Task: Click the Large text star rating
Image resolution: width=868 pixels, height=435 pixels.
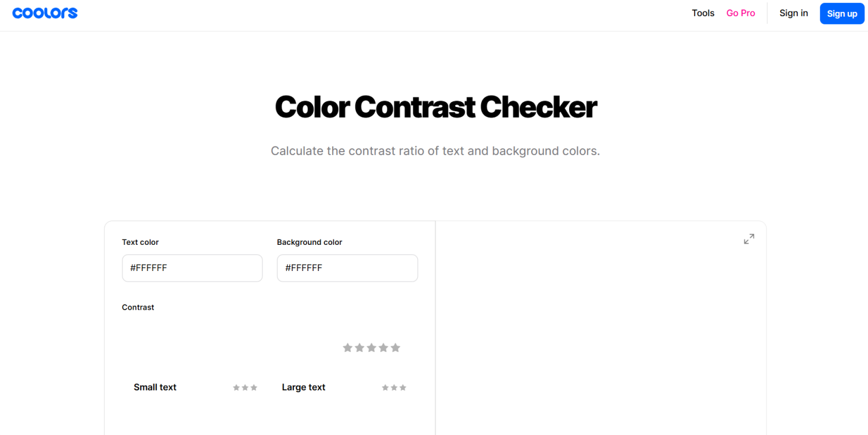Action: tap(394, 387)
